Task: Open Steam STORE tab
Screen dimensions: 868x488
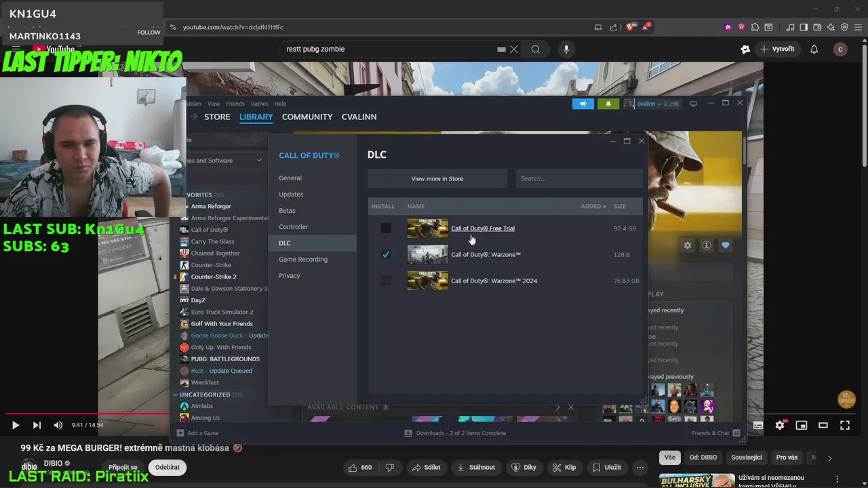Action: point(217,117)
